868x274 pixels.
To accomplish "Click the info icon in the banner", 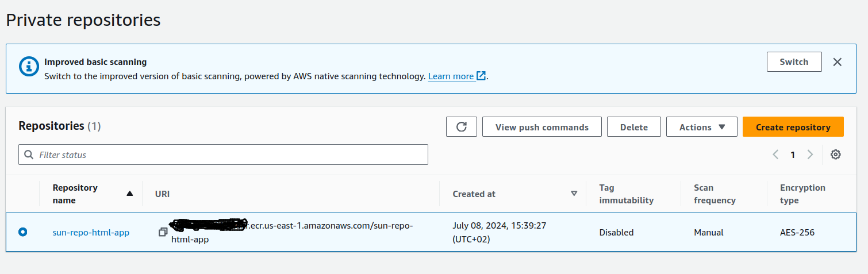I will 29,66.
